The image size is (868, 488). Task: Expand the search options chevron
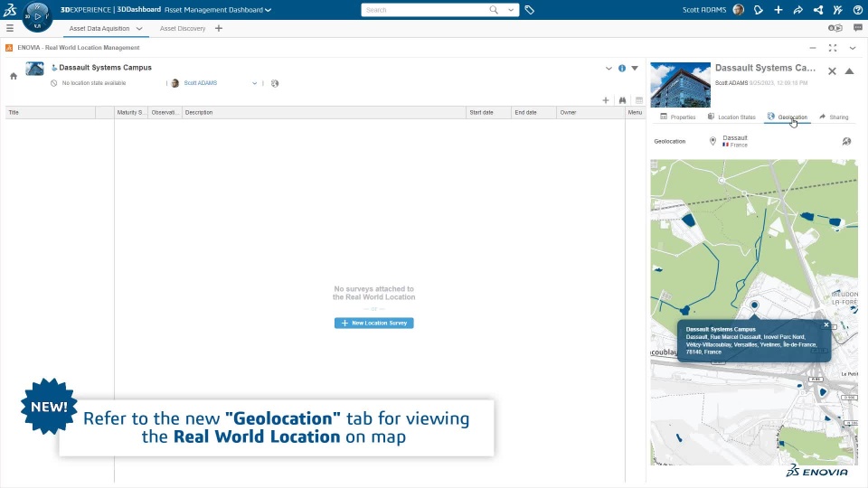point(510,10)
